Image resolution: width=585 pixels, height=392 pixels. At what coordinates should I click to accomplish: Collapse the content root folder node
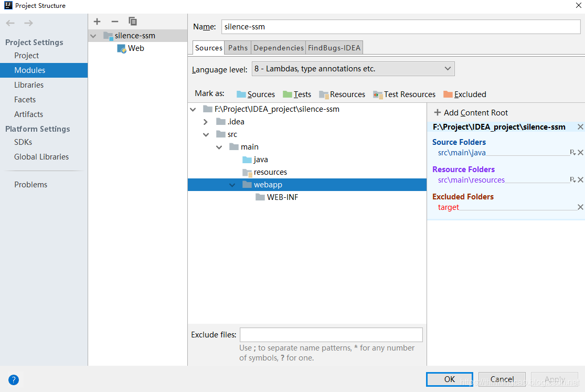pyautogui.click(x=193, y=109)
